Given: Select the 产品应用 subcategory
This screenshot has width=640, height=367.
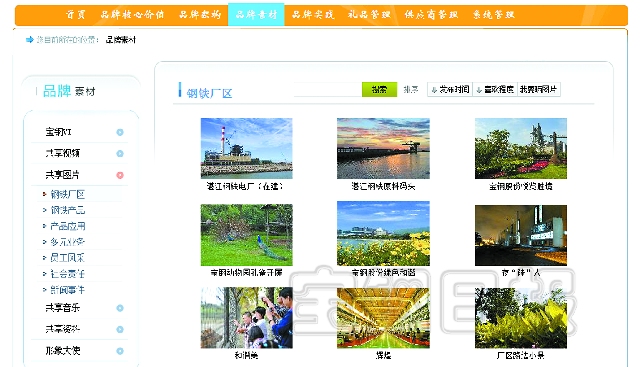Looking at the screenshot, I should [x=67, y=226].
